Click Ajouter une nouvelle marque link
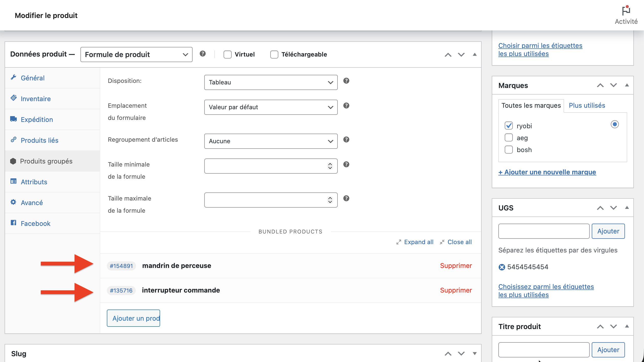The image size is (644, 362). [547, 172]
